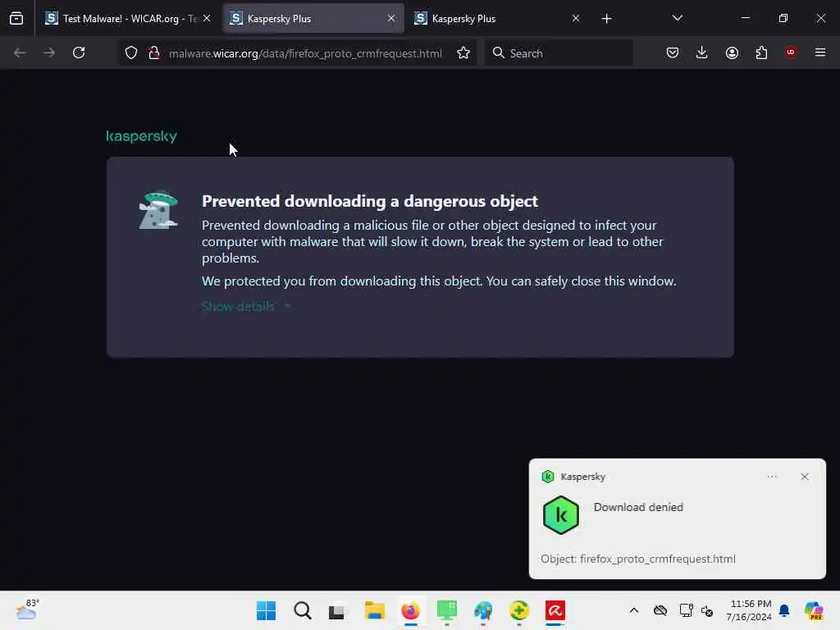Viewport: 840px width, 630px height.
Task: Click the green Kaspersky hexagon icon
Action: pyautogui.click(x=561, y=515)
